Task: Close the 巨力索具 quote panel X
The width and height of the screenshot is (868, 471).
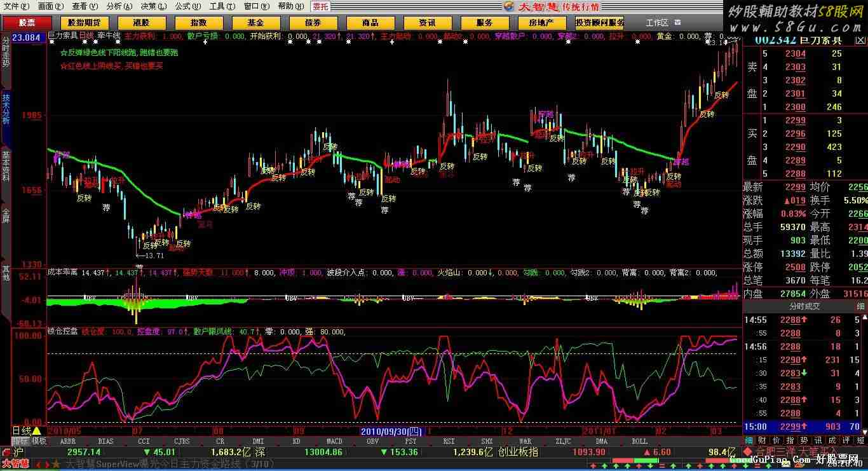Action: [x=861, y=39]
